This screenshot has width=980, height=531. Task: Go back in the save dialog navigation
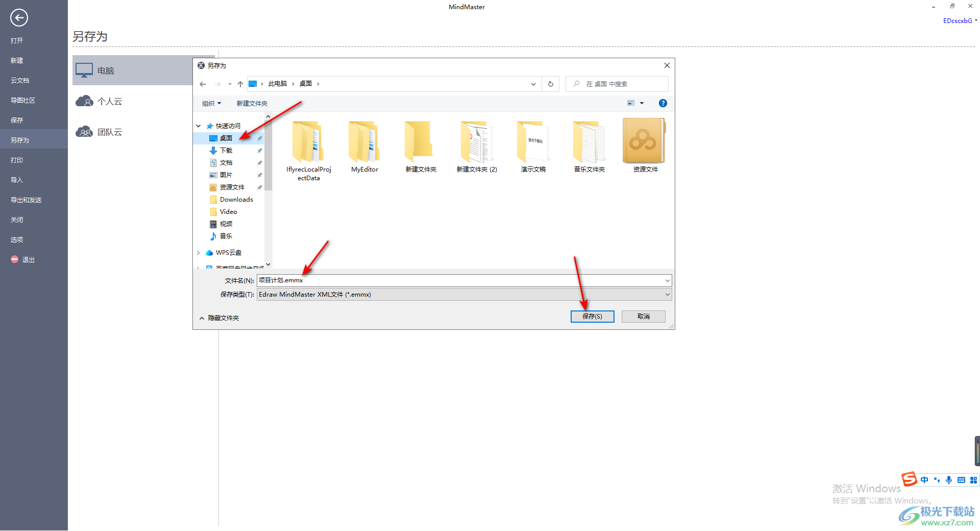click(203, 84)
